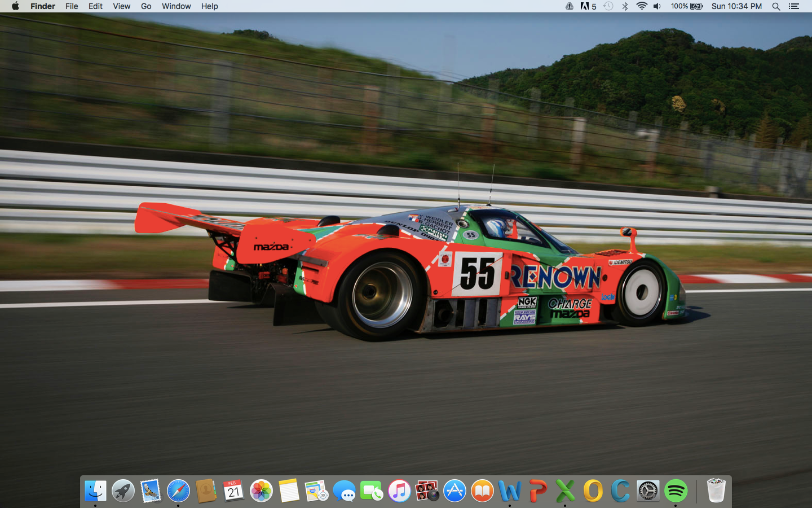Open Finder from the Dock
The image size is (812, 508).
coord(95,491)
